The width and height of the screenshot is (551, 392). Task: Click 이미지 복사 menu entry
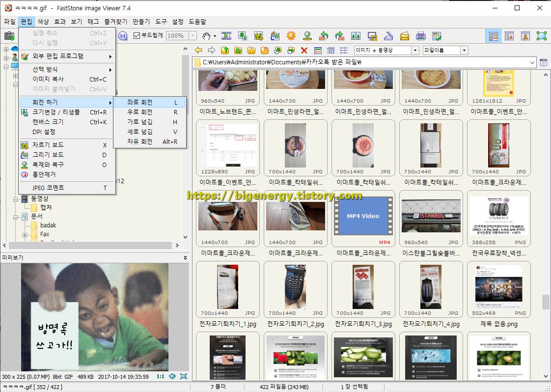pos(67,79)
